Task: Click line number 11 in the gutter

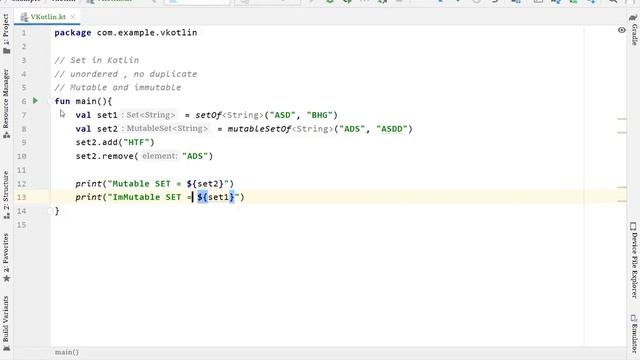Action: coord(21,170)
